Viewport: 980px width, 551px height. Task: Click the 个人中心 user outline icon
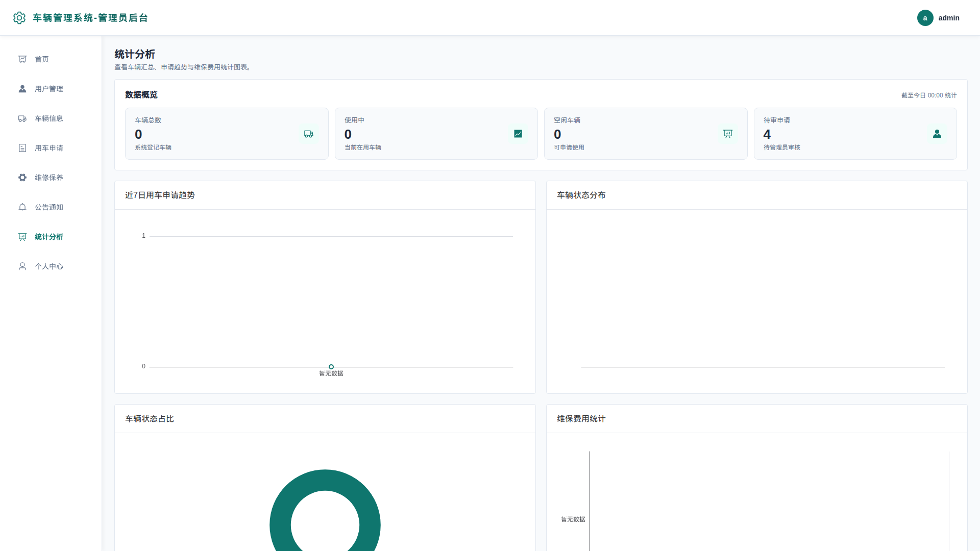22,266
